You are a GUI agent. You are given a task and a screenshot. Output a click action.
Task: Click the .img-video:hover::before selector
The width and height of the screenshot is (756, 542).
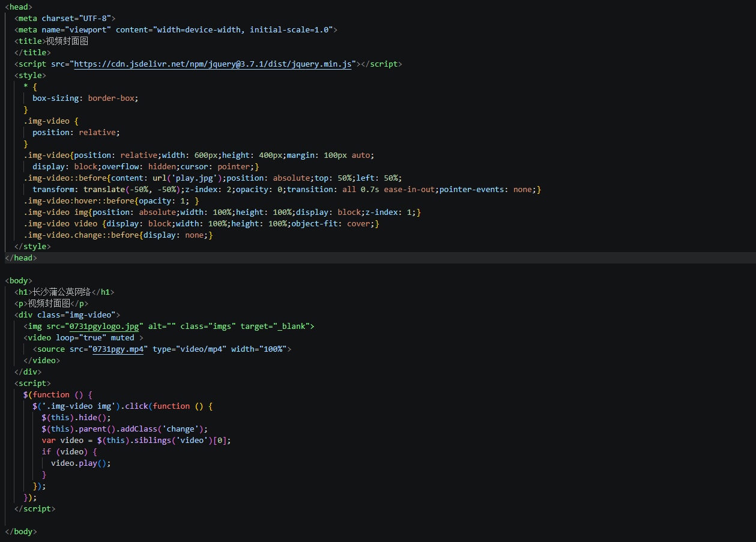click(81, 200)
